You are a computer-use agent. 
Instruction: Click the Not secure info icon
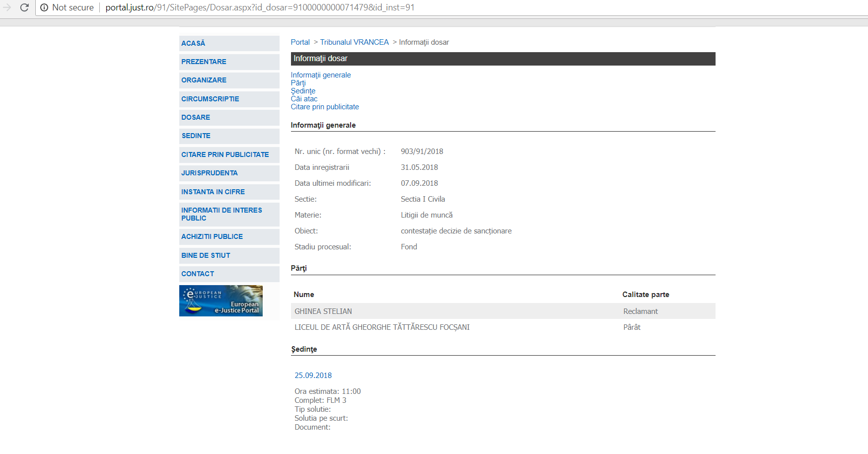(44, 7)
